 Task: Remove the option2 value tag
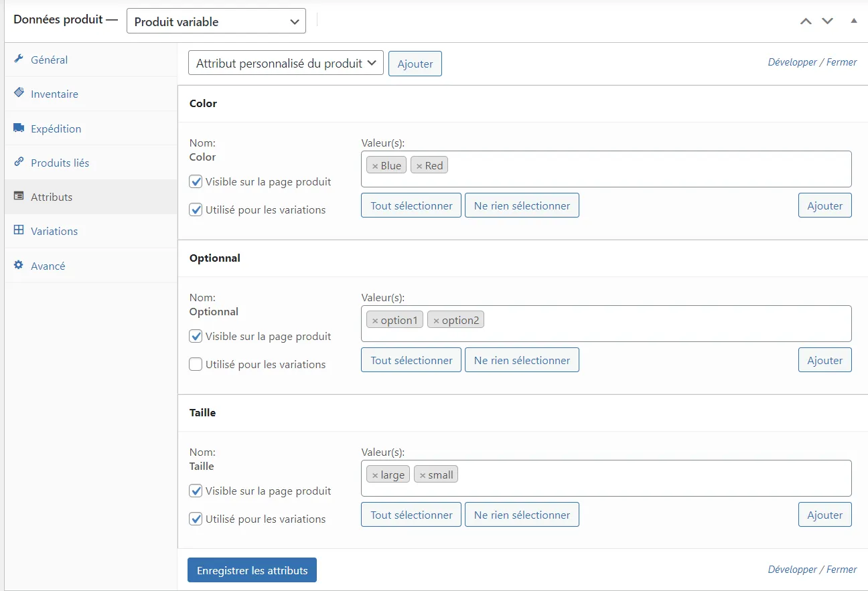tap(436, 321)
